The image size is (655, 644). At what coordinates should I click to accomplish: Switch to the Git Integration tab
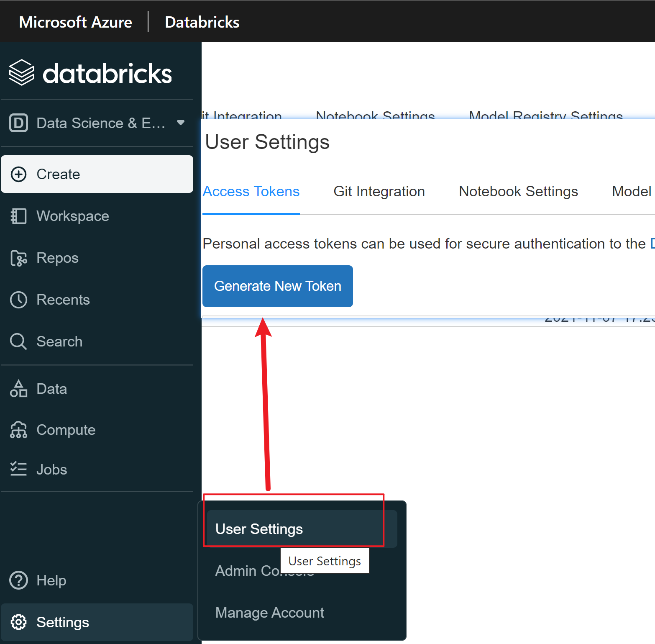(379, 191)
